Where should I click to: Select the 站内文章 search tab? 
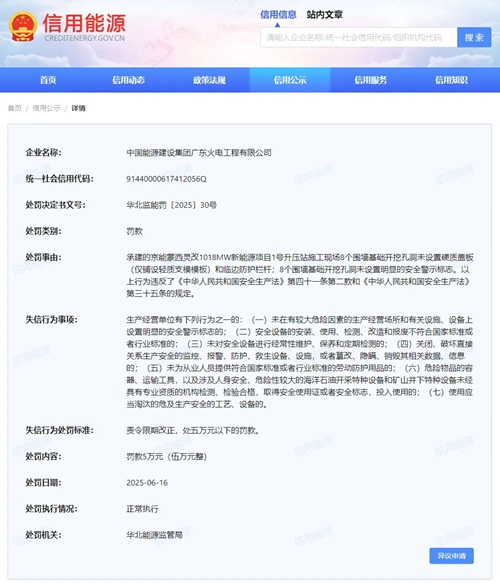pos(325,15)
